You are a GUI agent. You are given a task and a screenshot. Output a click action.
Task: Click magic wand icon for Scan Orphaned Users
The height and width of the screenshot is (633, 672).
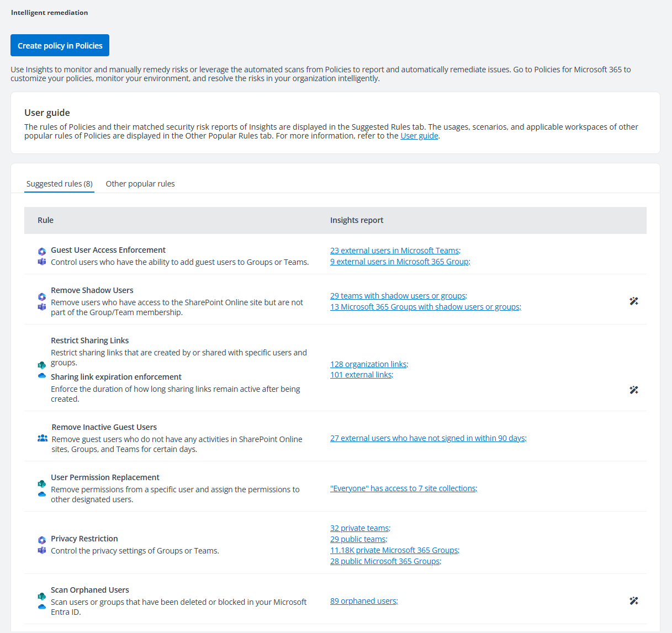tap(634, 601)
